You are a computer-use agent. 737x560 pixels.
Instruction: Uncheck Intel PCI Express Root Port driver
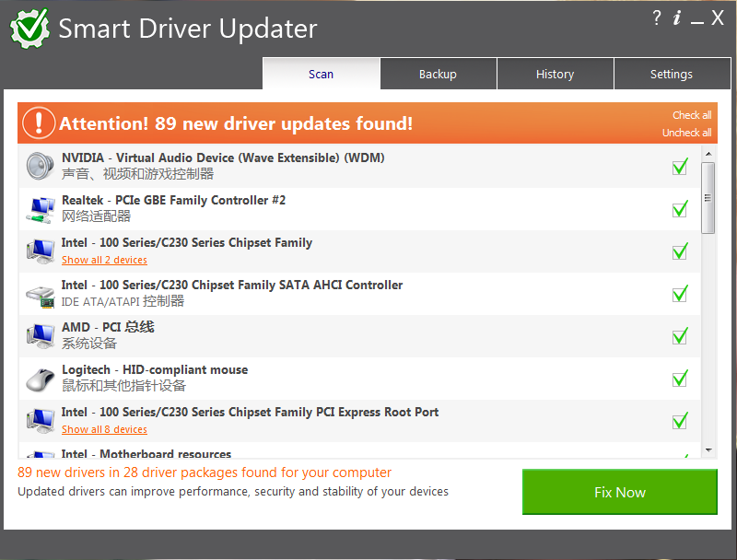[x=680, y=421]
